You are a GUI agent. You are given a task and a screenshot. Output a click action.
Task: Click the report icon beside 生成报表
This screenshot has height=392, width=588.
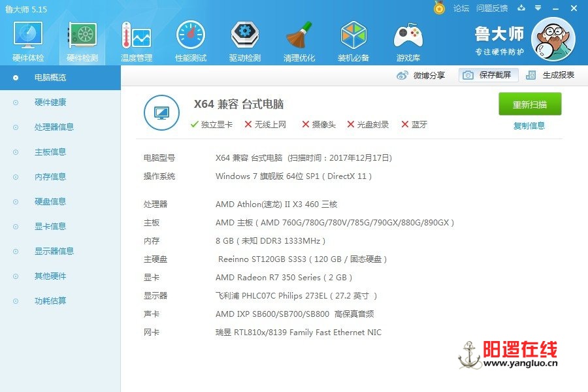click(x=531, y=75)
